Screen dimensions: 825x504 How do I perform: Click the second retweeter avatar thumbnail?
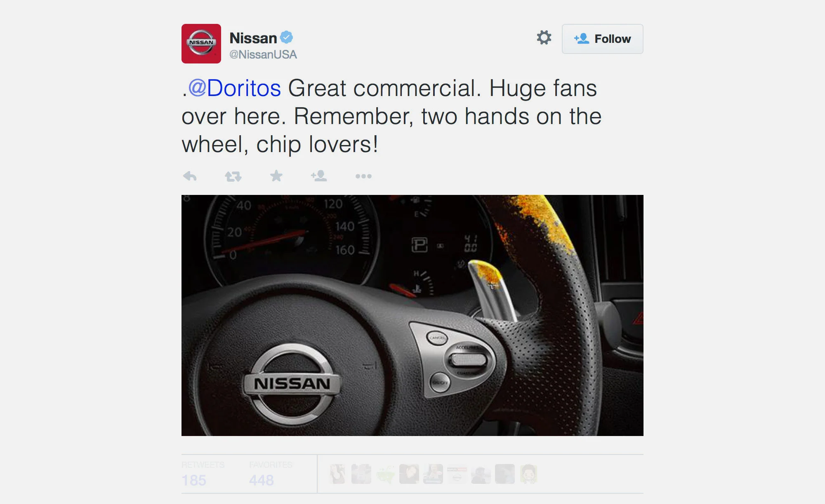click(x=361, y=474)
